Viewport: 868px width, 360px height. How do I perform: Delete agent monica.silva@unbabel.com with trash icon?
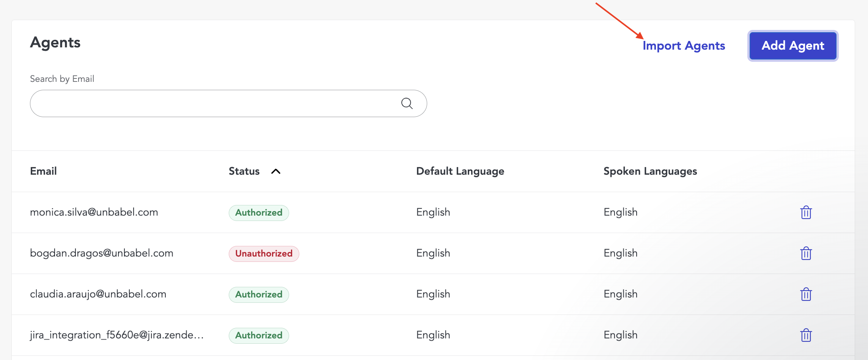click(806, 212)
